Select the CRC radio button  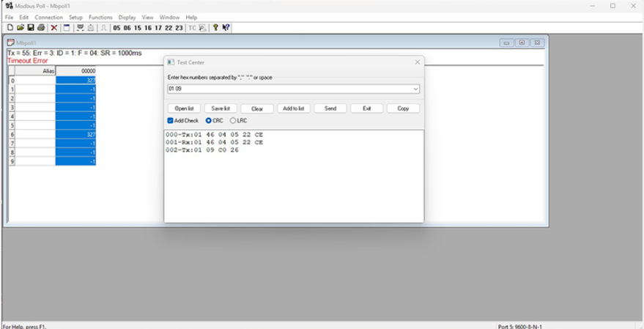pyautogui.click(x=209, y=120)
